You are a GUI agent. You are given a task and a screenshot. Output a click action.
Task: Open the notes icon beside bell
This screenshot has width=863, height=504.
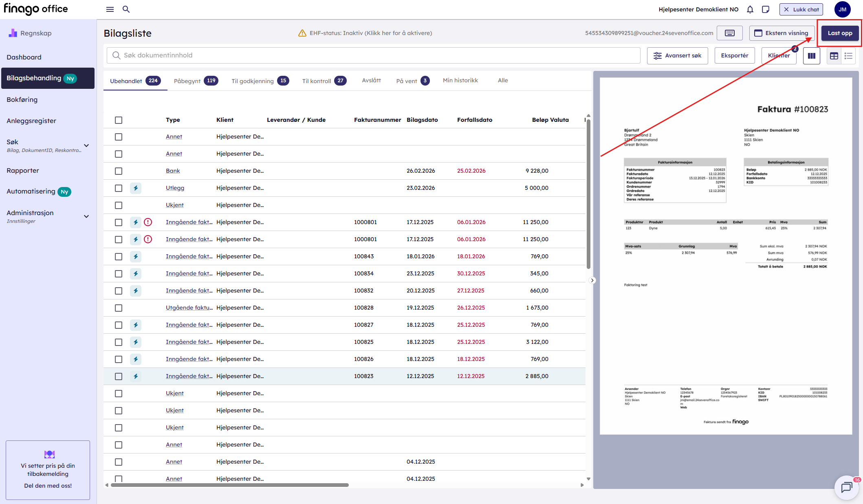[765, 9]
